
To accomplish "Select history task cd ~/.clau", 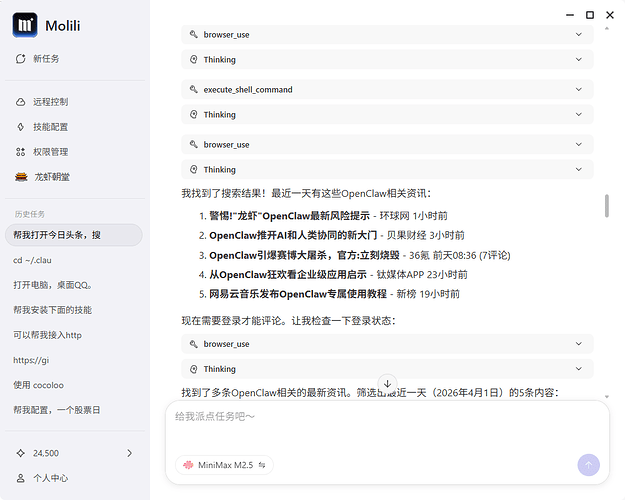I will coord(74,260).
